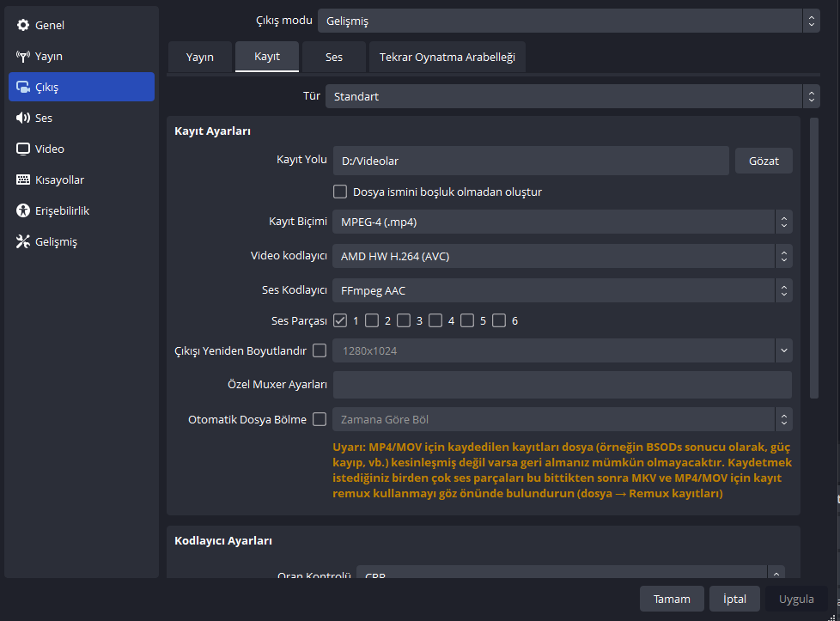Click the Özel Muxer Ayarları text field
840x621 pixels.
click(x=562, y=385)
